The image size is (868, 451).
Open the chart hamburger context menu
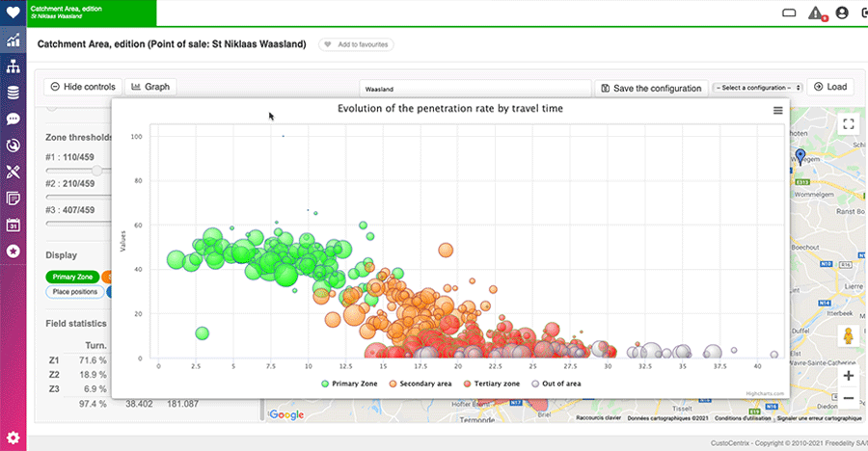coord(777,111)
